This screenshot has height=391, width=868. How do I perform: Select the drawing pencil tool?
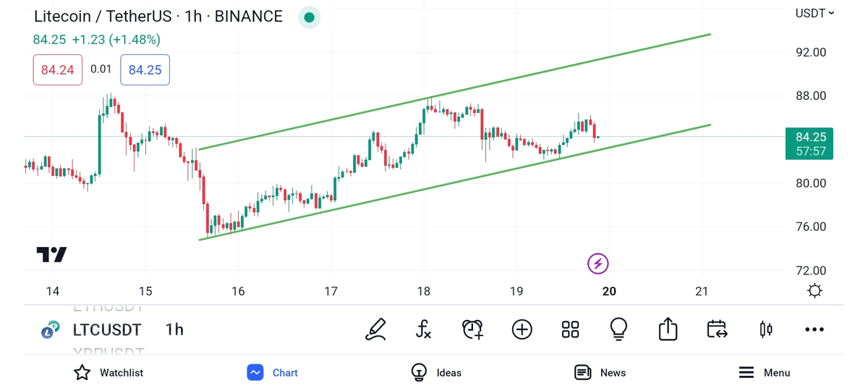tap(375, 329)
